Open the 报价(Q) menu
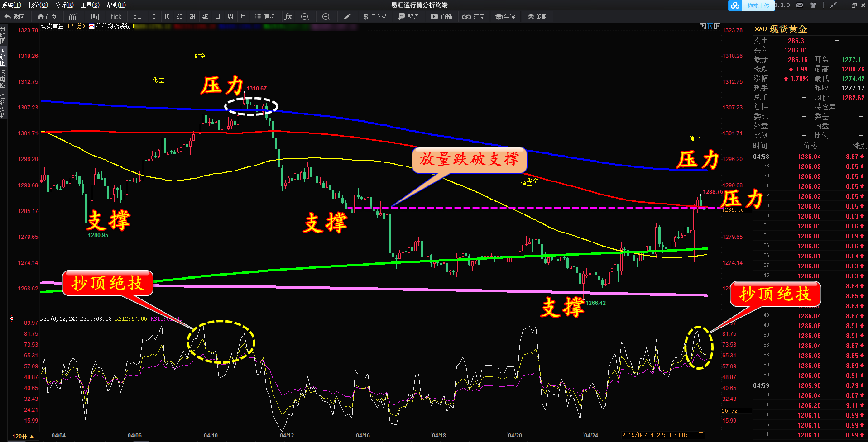The image size is (868, 442). coord(38,5)
